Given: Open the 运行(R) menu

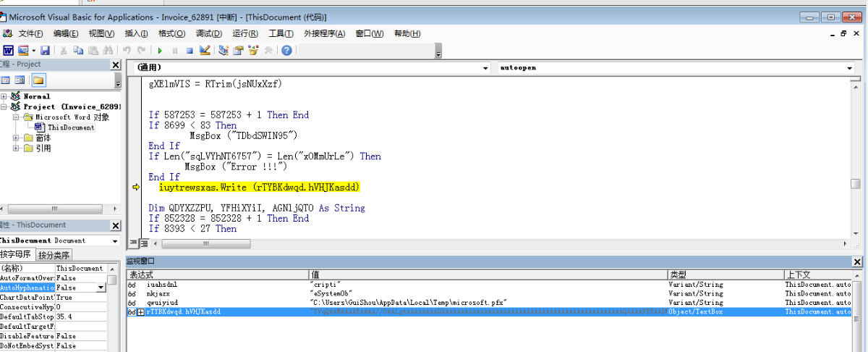Looking at the screenshot, I should tap(244, 33).
